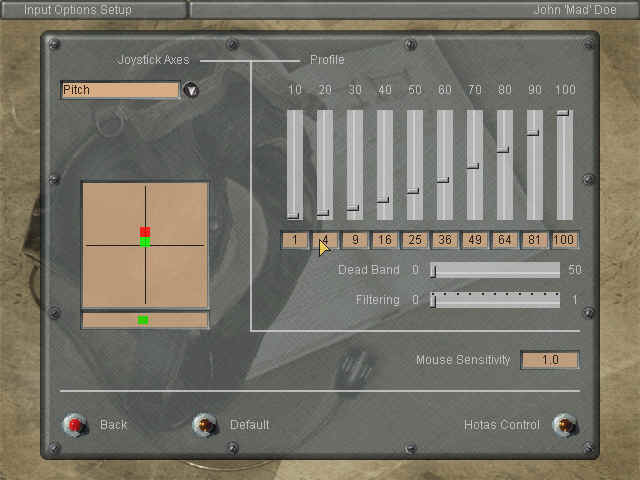Click the Dead Band slider track
The image size is (640, 480).
coord(495,270)
